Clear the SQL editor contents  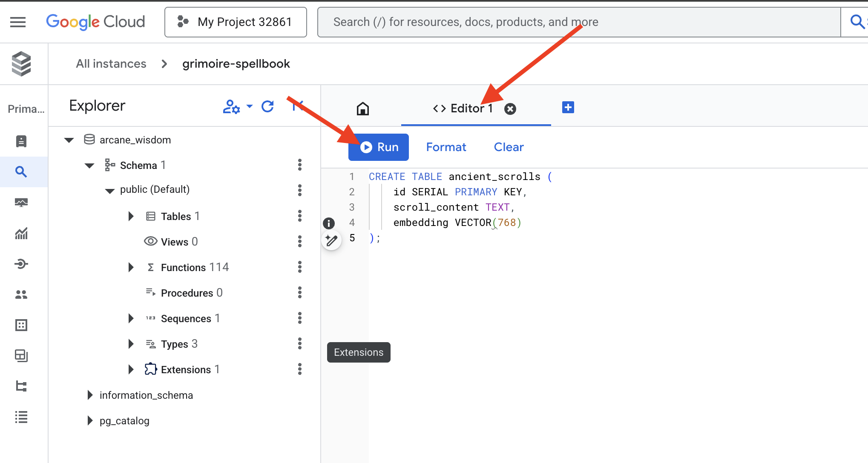click(509, 147)
